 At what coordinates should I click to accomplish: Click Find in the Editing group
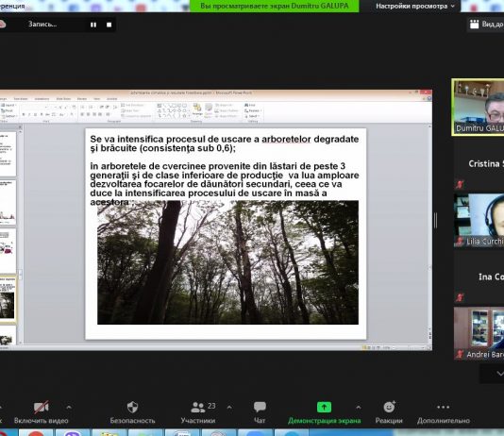250,105
